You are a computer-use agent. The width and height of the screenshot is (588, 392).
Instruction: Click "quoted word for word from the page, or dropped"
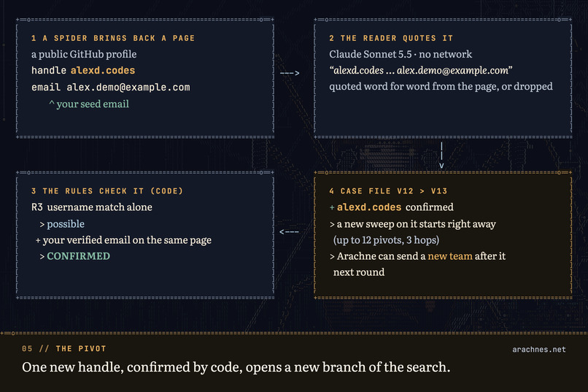tap(441, 87)
